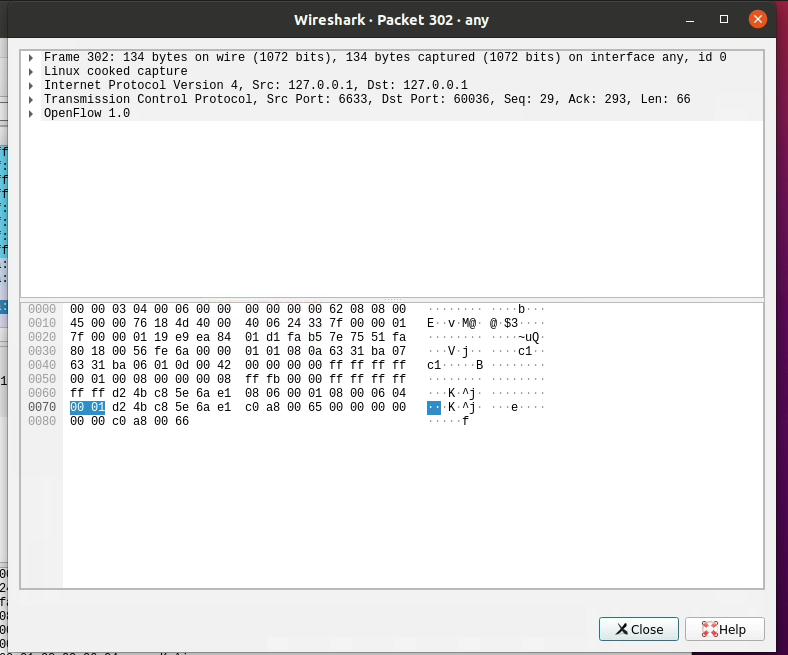Click hex offset 0010 label
The height and width of the screenshot is (655, 788).
(42, 323)
